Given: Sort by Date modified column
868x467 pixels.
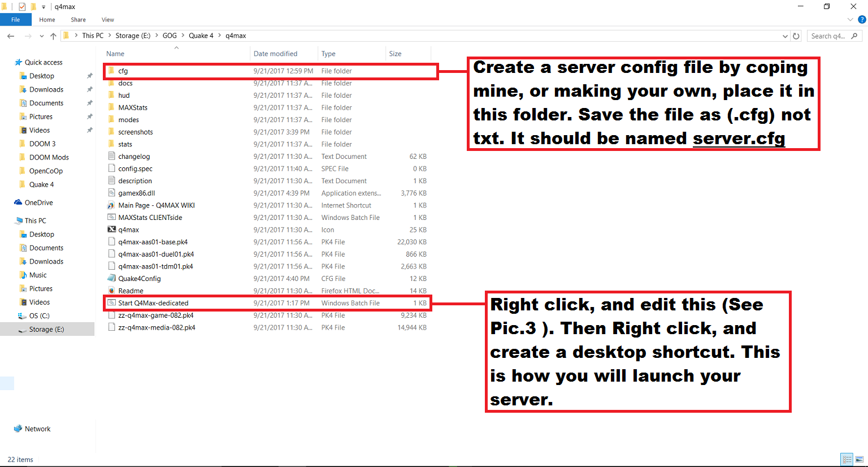Looking at the screenshot, I should 275,54.
